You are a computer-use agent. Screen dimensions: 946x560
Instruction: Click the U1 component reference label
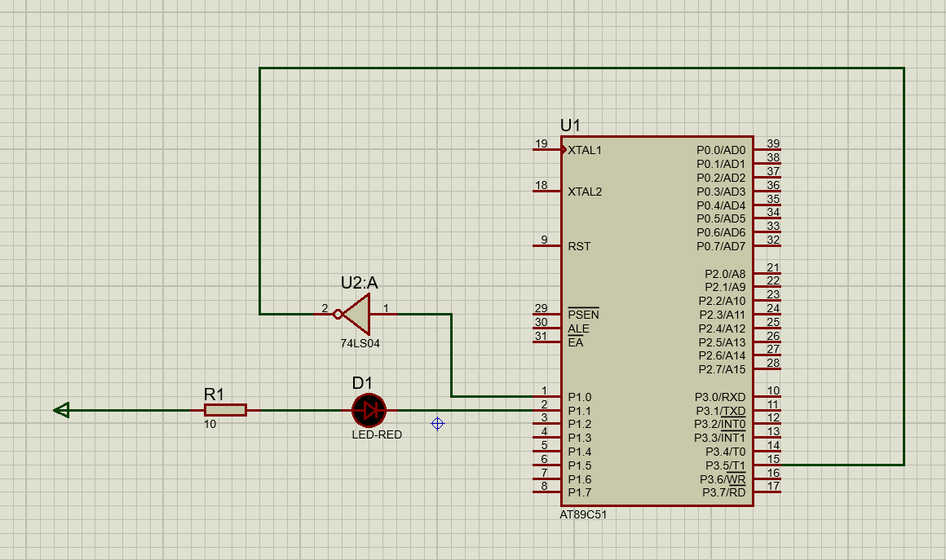[x=570, y=126]
